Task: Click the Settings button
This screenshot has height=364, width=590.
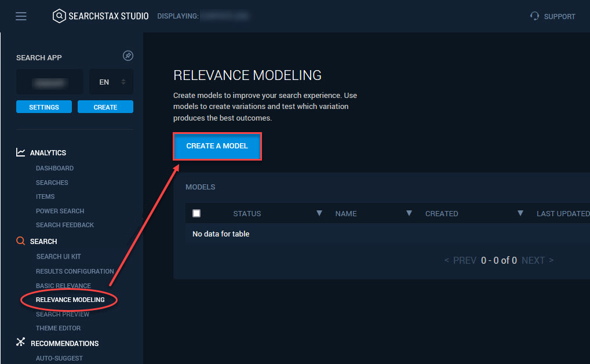Action: tap(44, 107)
